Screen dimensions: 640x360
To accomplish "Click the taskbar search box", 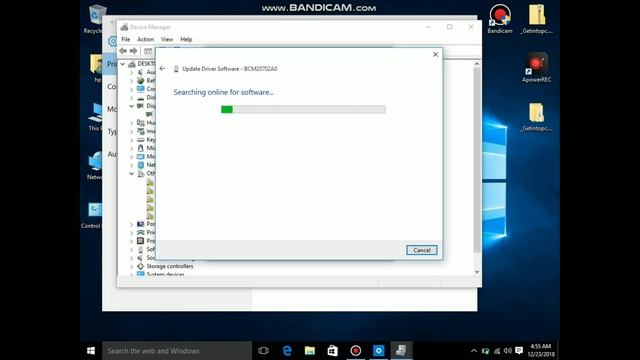I will tap(177, 351).
